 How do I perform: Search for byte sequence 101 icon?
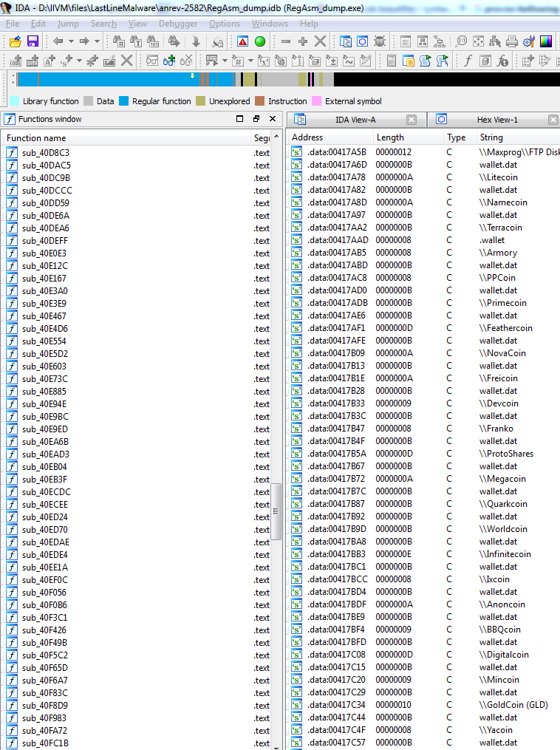[x=153, y=41]
